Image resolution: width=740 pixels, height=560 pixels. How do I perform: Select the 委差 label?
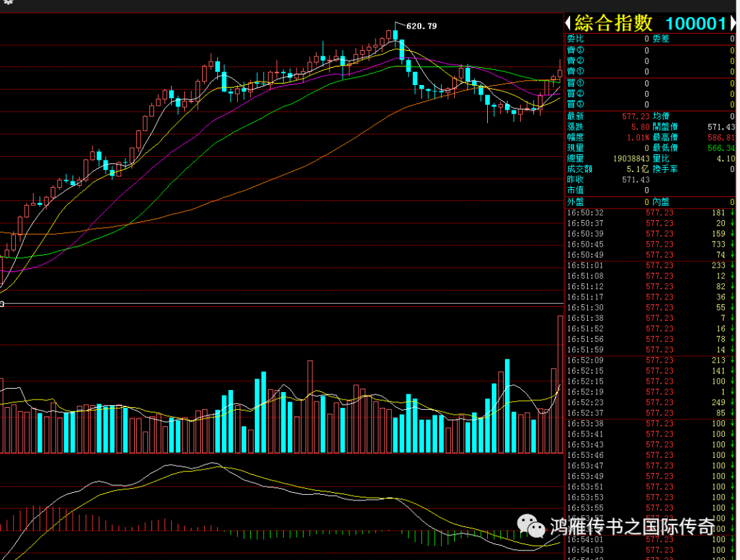pos(661,38)
